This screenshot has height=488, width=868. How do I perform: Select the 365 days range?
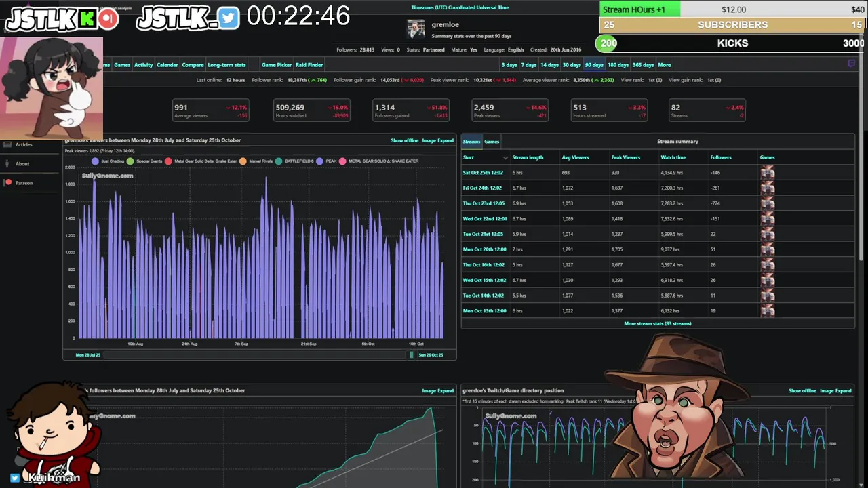(643, 65)
